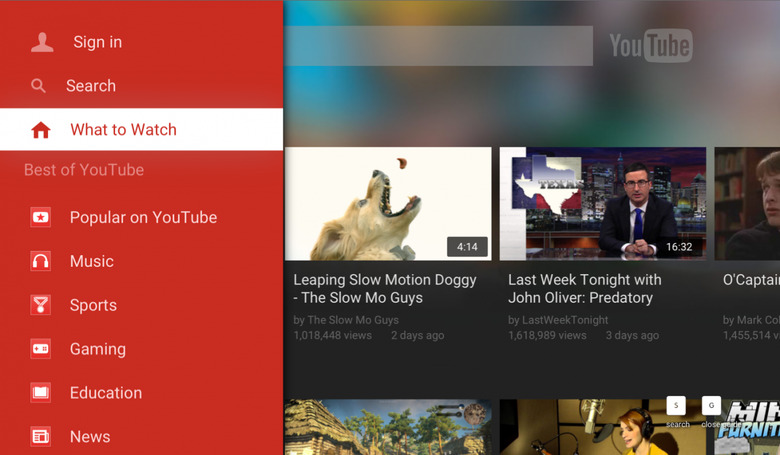Screen dimensions: 780x455
Task: Click the G close guide key hint
Action: pyautogui.click(x=711, y=405)
